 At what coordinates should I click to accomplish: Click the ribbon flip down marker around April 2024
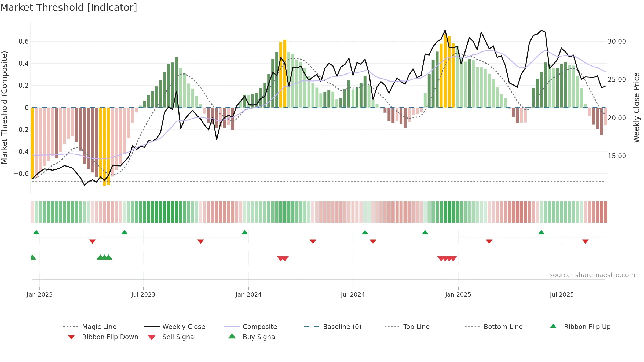[x=313, y=242]
